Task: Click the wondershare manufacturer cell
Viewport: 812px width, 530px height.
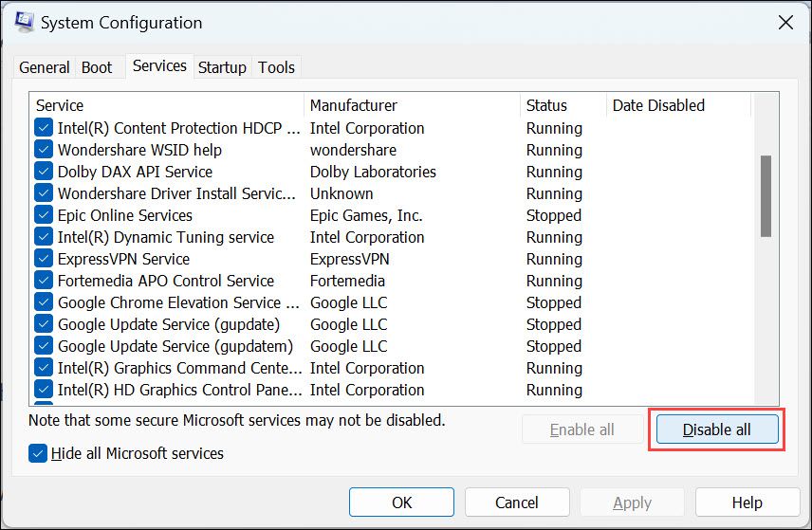Action: point(353,150)
